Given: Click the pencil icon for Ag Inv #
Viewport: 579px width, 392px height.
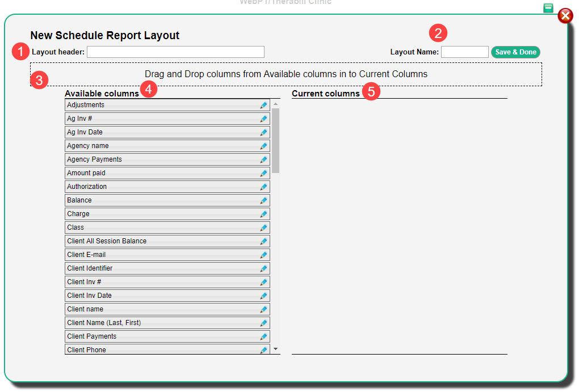Looking at the screenshot, I should click(x=263, y=119).
